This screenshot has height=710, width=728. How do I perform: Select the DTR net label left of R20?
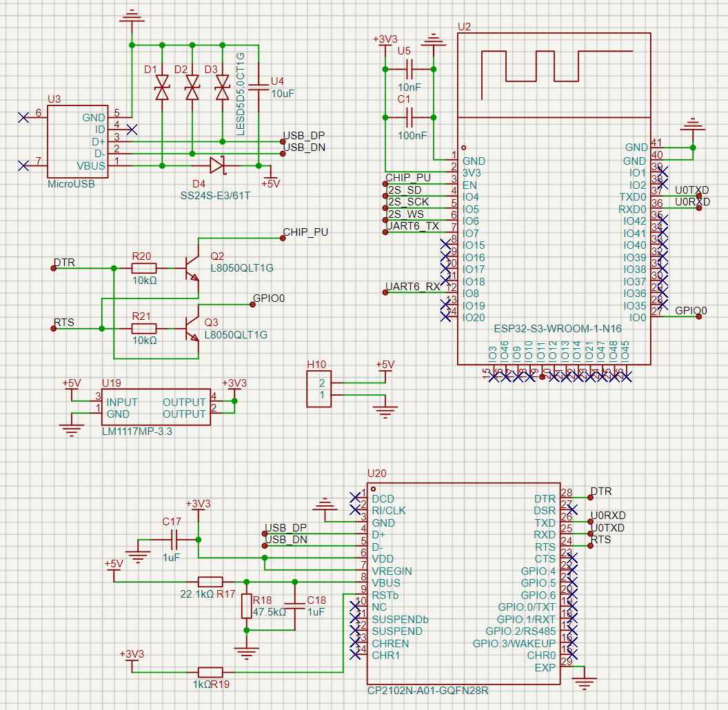click(65, 263)
